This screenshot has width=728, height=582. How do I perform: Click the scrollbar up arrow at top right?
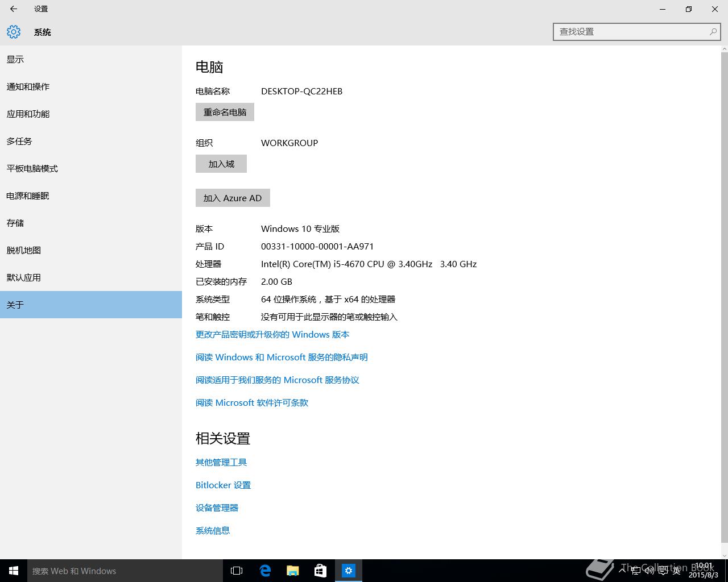pyautogui.click(x=724, y=49)
